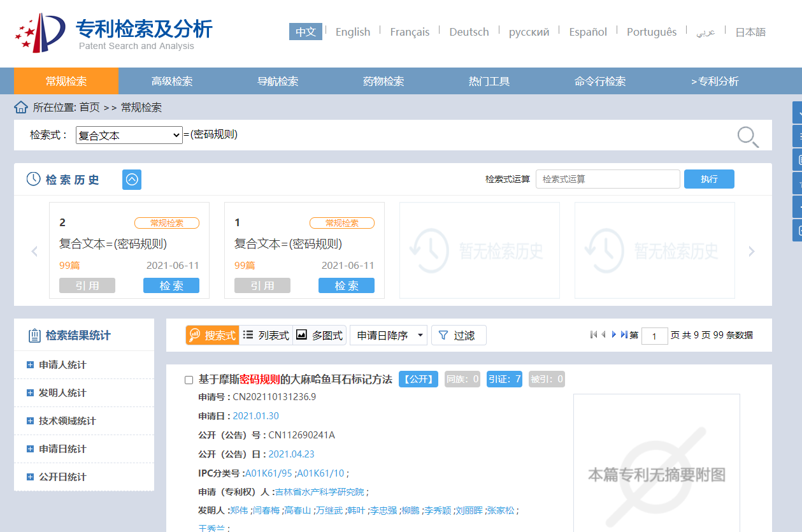The height and width of the screenshot is (532, 802).
Task: Click the home icon in the breadcrumb
Action: [x=20, y=106]
